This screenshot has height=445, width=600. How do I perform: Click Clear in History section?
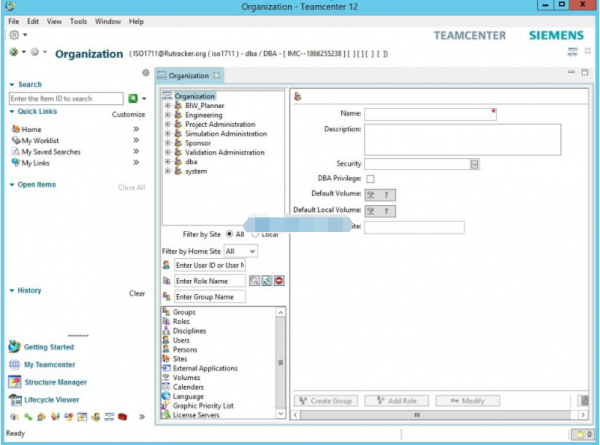pos(137,293)
